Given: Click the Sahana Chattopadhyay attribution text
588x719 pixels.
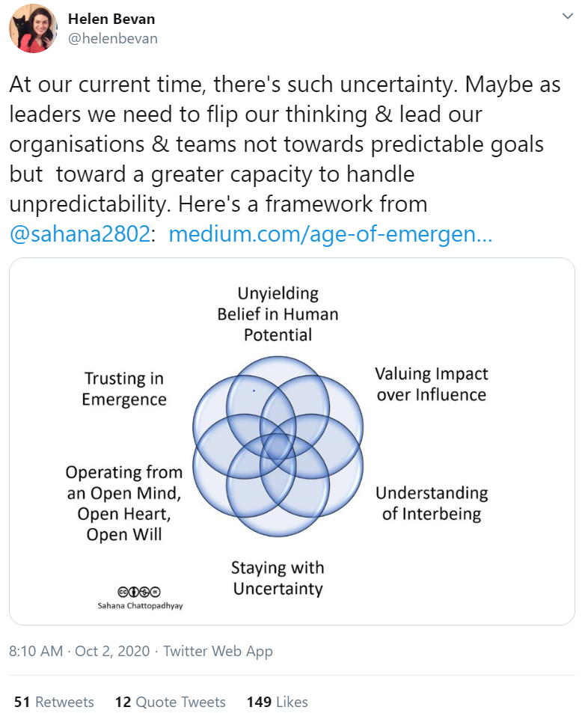Looking at the screenshot, I should coord(140,606).
